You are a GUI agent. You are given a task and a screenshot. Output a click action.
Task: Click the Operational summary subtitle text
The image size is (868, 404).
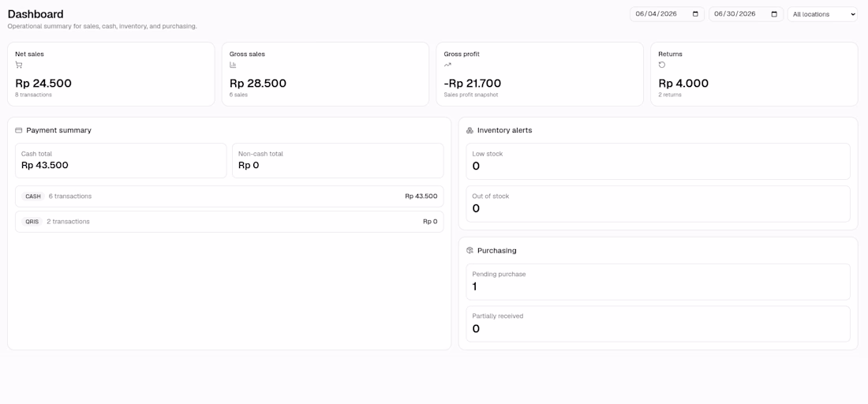103,26
